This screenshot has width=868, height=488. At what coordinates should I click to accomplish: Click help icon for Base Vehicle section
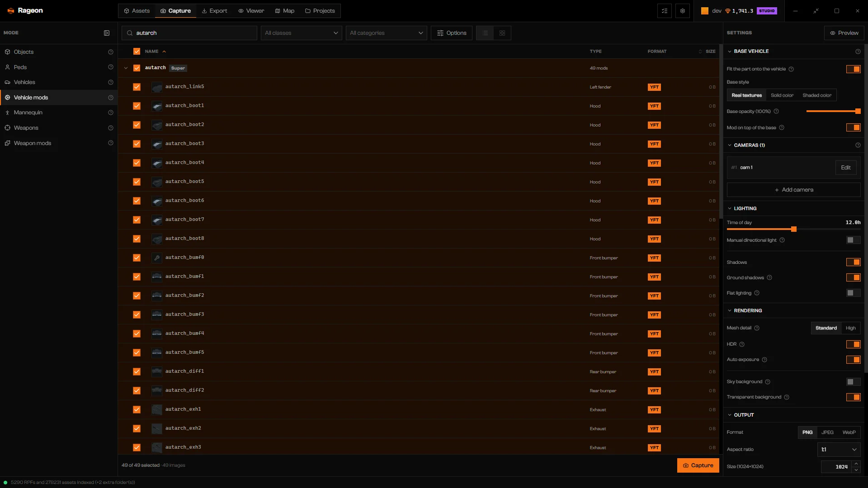858,52
